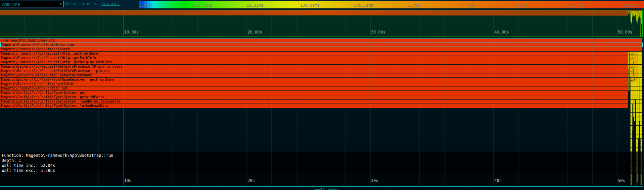
Task: Click the 'Depth: 1' text
Action: [11, 161]
